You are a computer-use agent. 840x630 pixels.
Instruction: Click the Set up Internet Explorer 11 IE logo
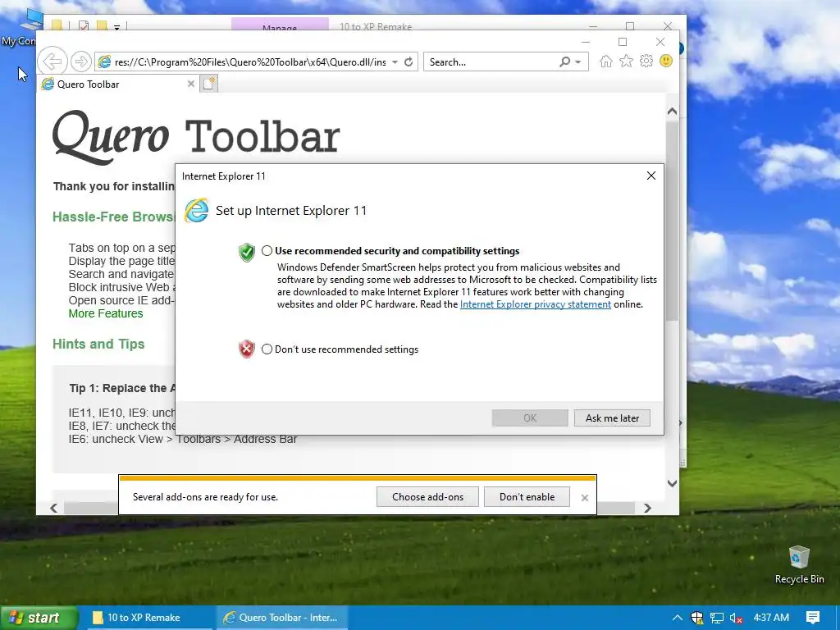(197, 211)
